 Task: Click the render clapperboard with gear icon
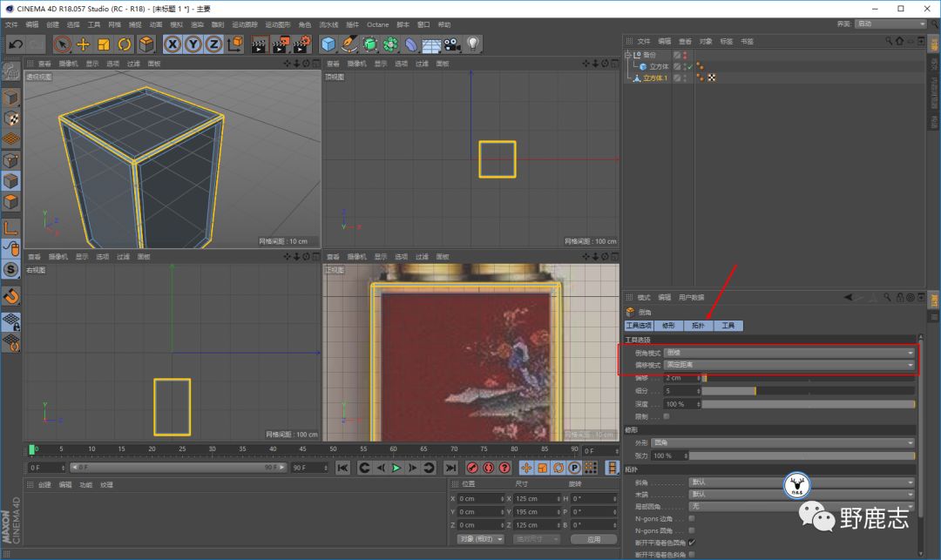[301, 44]
